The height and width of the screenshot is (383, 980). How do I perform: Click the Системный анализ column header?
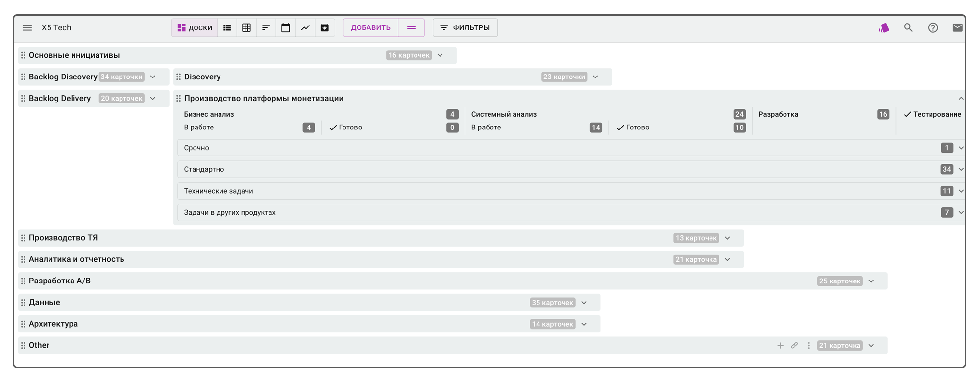[504, 114]
